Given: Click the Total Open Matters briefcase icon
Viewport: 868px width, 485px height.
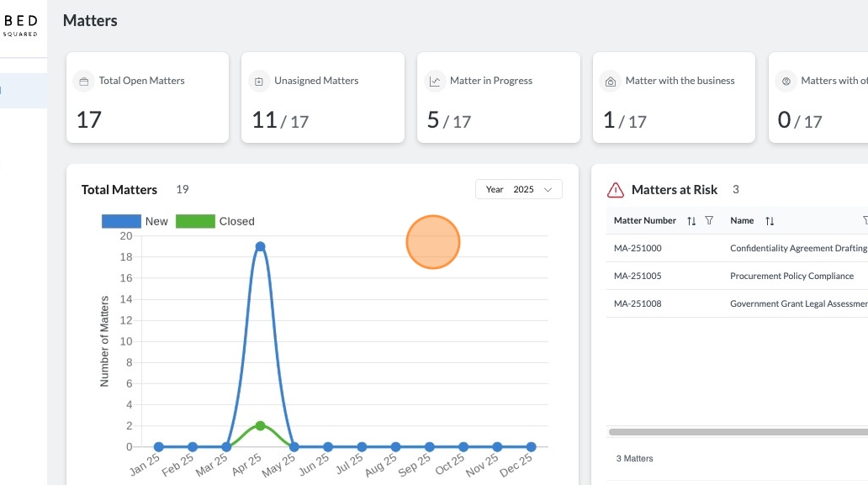Looking at the screenshot, I should click(83, 82).
